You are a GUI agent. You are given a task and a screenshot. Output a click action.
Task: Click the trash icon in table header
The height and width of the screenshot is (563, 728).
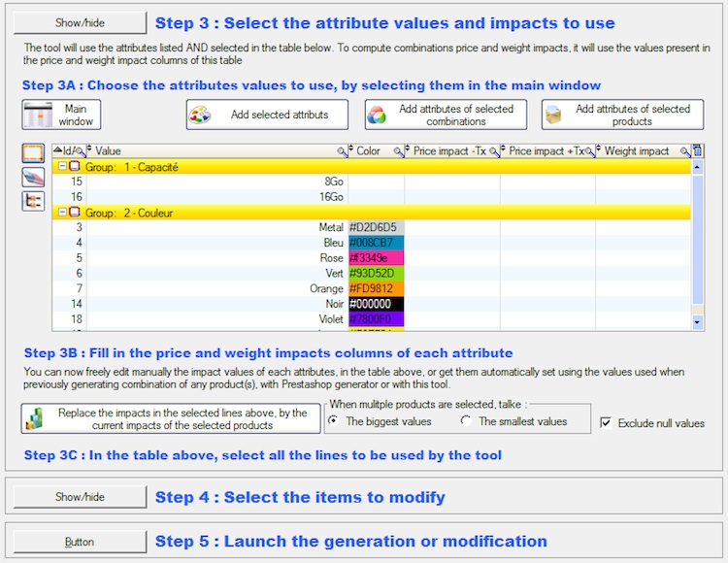698,151
